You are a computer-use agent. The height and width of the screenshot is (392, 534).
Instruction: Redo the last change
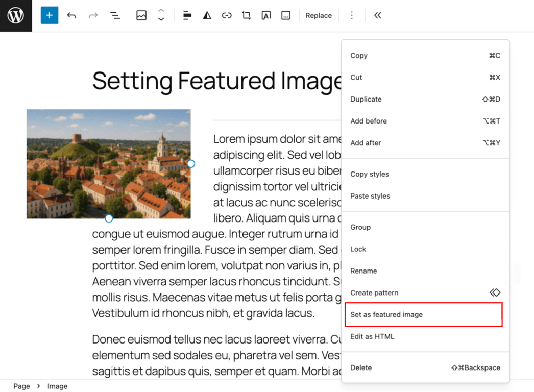click(x=93, y=15)
